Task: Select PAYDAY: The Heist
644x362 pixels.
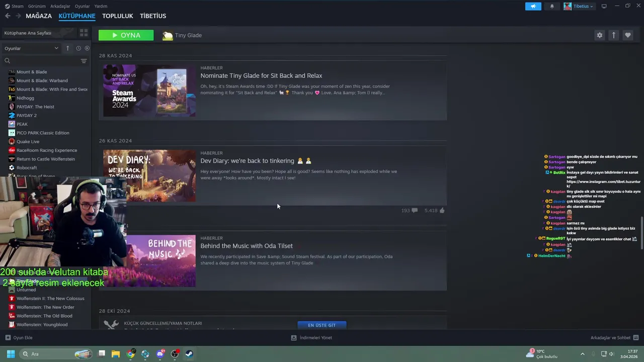Action: pyautogui.click(x=35, y=107)
